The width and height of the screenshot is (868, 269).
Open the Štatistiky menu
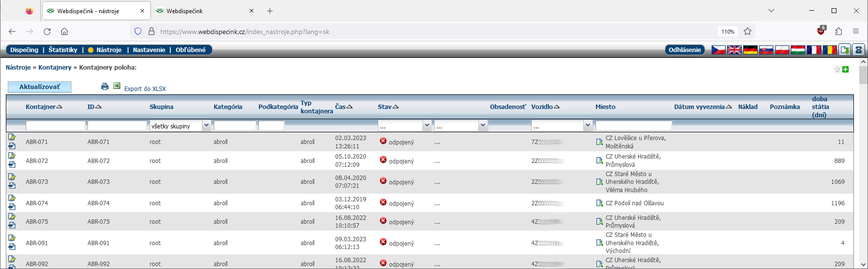click(x=63, y=50)
